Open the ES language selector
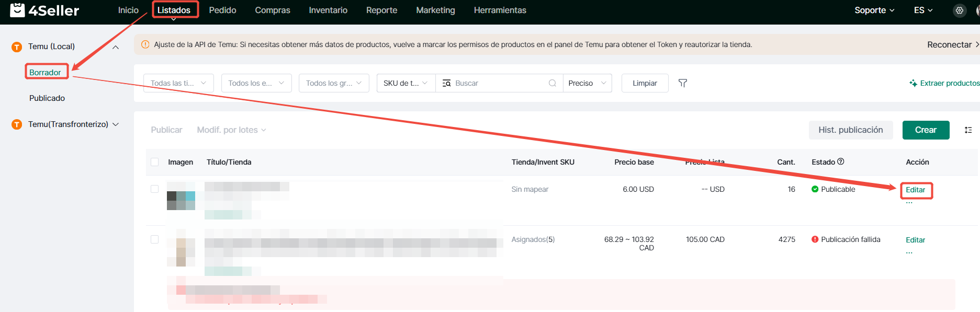The height and width of the screenshot is (312, 980). (x=923, y=10)
